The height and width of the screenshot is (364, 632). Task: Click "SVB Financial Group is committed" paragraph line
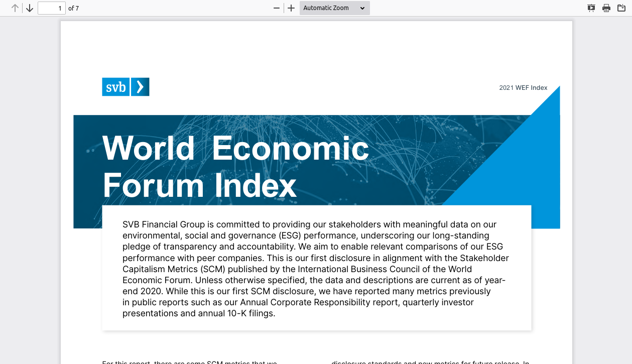coord(309,224)
